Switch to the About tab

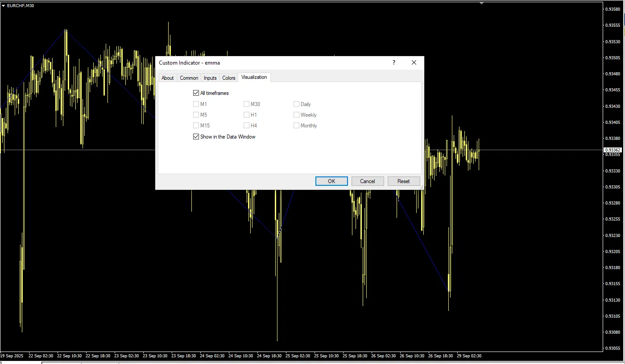[167, 78]
